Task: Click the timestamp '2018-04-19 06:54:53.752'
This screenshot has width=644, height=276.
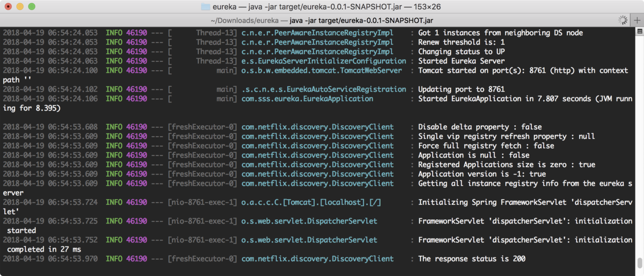Action: (50, 240)
